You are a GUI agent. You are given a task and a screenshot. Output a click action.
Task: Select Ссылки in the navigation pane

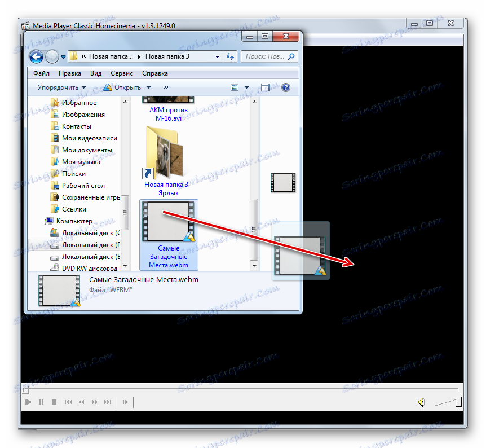click(x=69, y=209)
